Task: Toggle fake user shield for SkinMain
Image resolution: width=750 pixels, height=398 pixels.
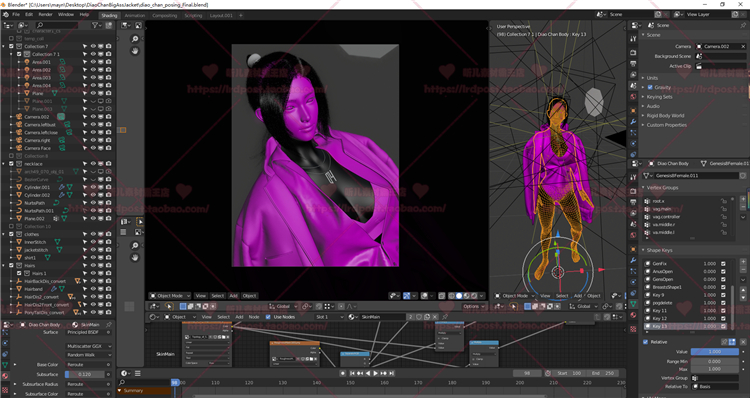Action: click(419, 317)
